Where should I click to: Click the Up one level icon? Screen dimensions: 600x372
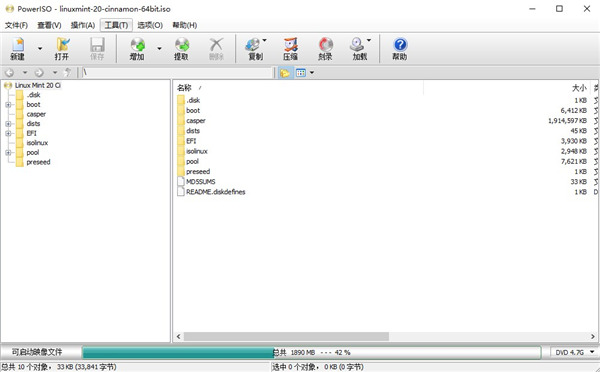[x=68, y=72]
